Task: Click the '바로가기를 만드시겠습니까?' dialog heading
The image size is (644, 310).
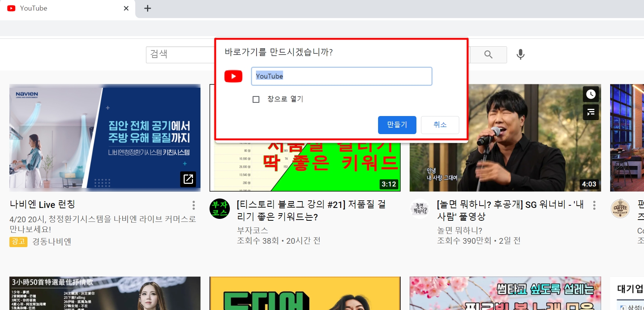Action: coord(279,52)
